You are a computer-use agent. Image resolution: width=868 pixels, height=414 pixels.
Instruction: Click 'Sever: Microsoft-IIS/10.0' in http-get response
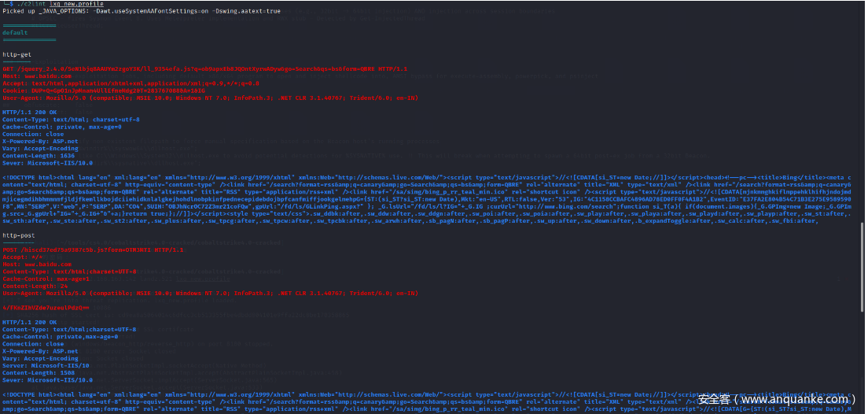[x=48, y=162]
